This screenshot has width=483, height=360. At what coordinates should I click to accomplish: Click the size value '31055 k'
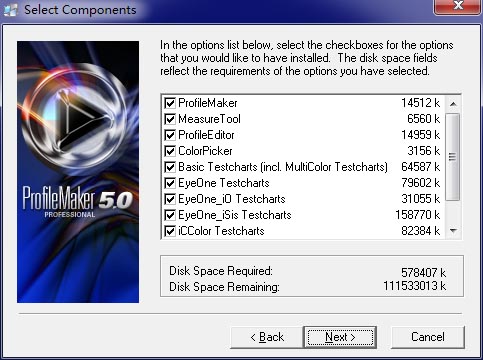click(420, 199)
